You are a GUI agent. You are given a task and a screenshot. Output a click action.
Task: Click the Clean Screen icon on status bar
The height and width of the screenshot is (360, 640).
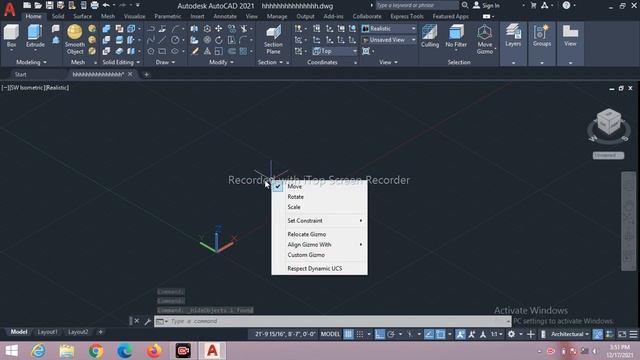pos(622,334)
